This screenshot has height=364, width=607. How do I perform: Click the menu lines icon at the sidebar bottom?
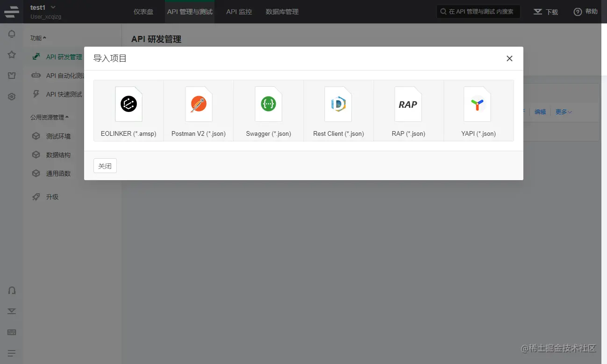(x=12, y=353)
